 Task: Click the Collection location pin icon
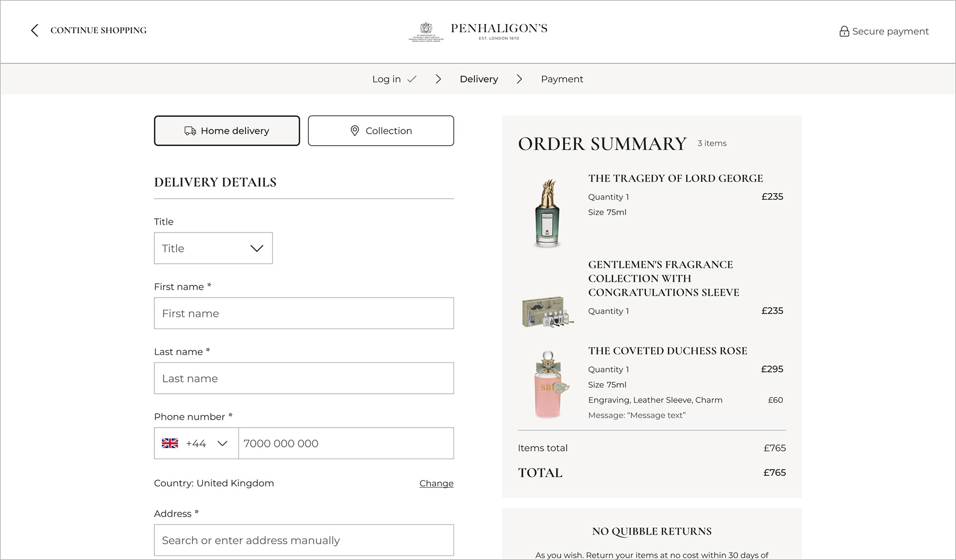[355, 131]
